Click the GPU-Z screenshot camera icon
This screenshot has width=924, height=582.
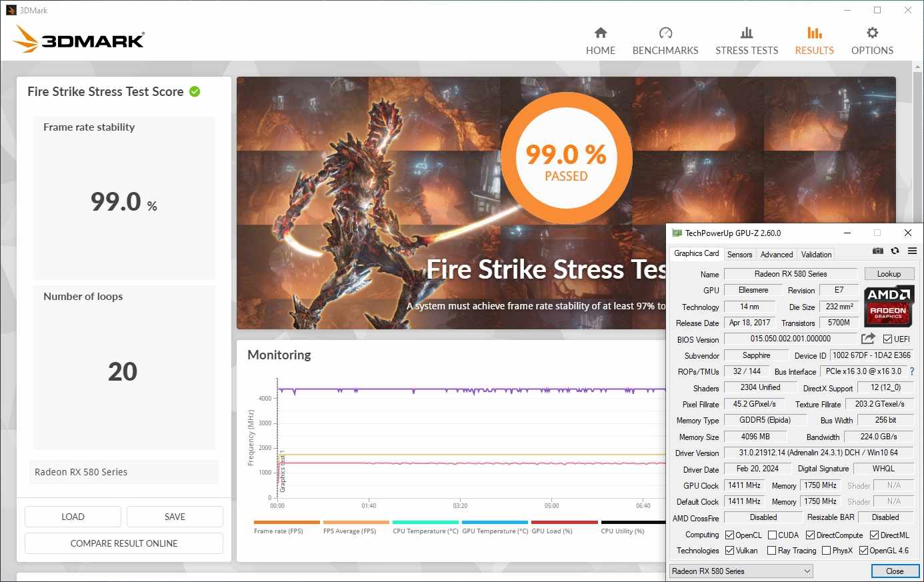878,251
